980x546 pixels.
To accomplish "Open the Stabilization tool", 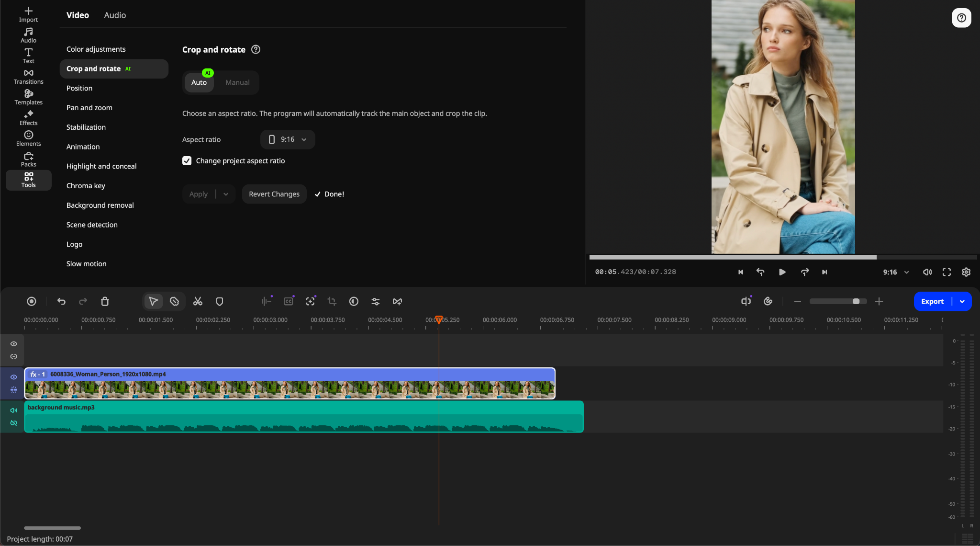I will 86,127.
